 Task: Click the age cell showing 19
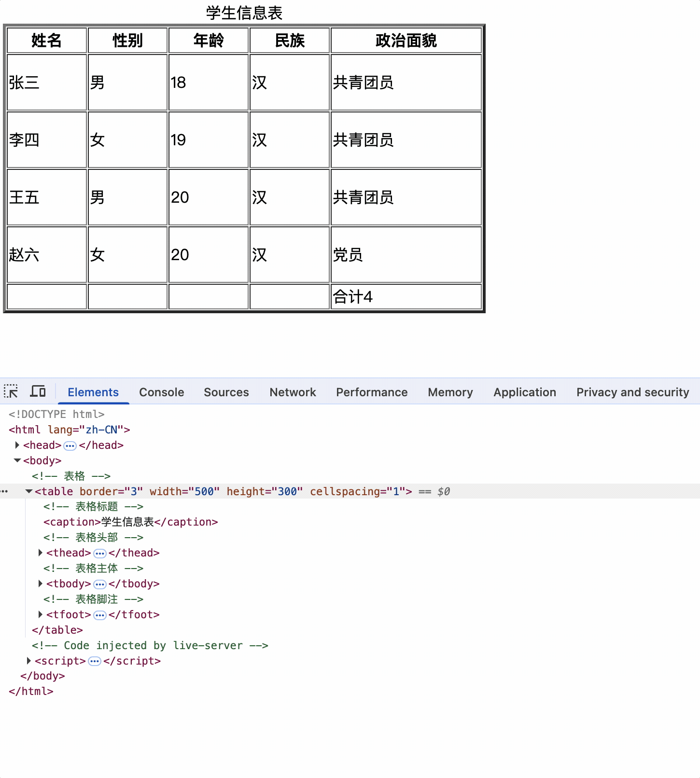click(209, 140)
